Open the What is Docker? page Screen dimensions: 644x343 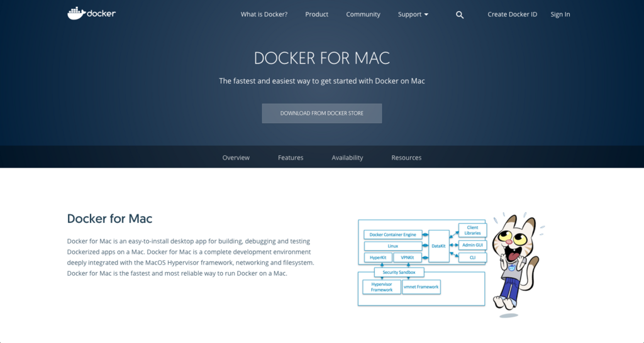point(264,14)
